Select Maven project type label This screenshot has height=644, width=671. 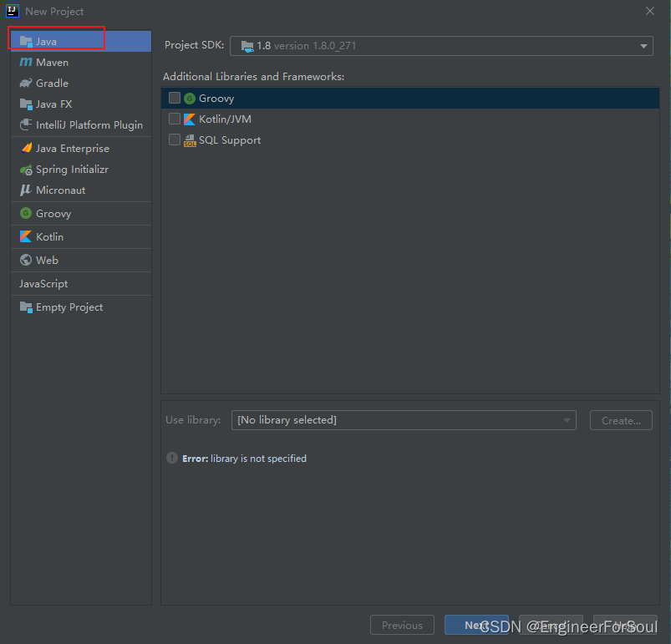[52, 63]
